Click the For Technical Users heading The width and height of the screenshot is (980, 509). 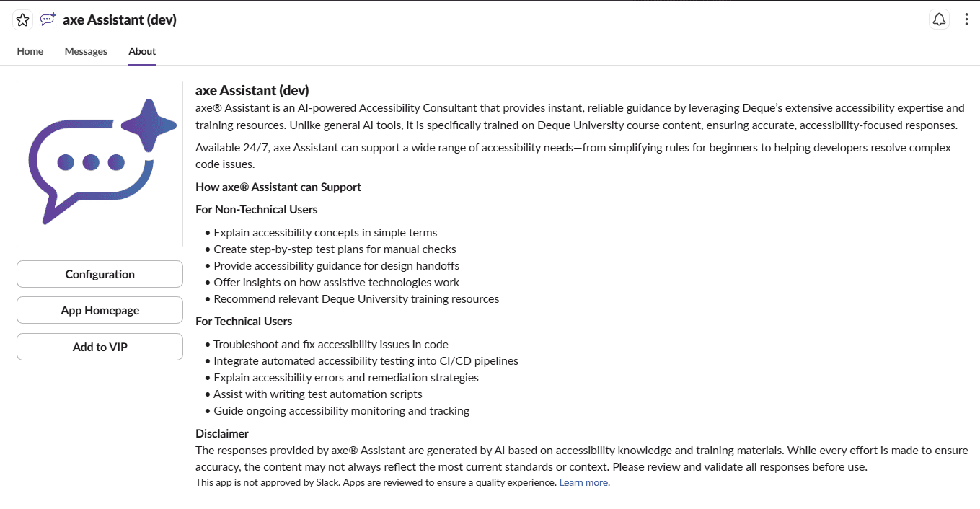244,321
